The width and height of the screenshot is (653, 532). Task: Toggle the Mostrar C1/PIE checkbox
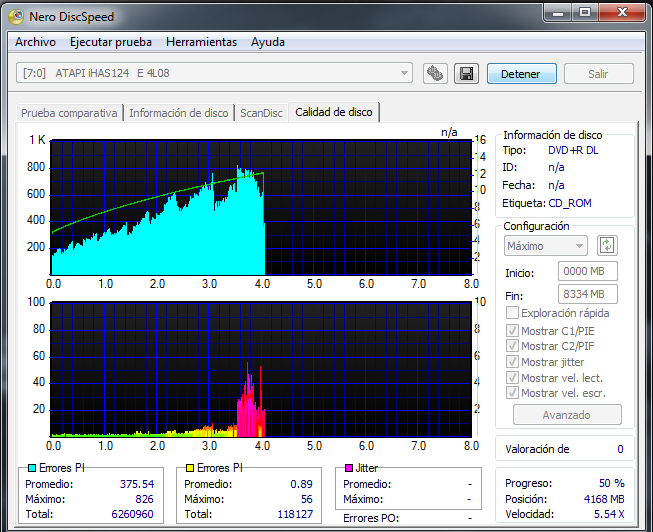tap(514, 330)
